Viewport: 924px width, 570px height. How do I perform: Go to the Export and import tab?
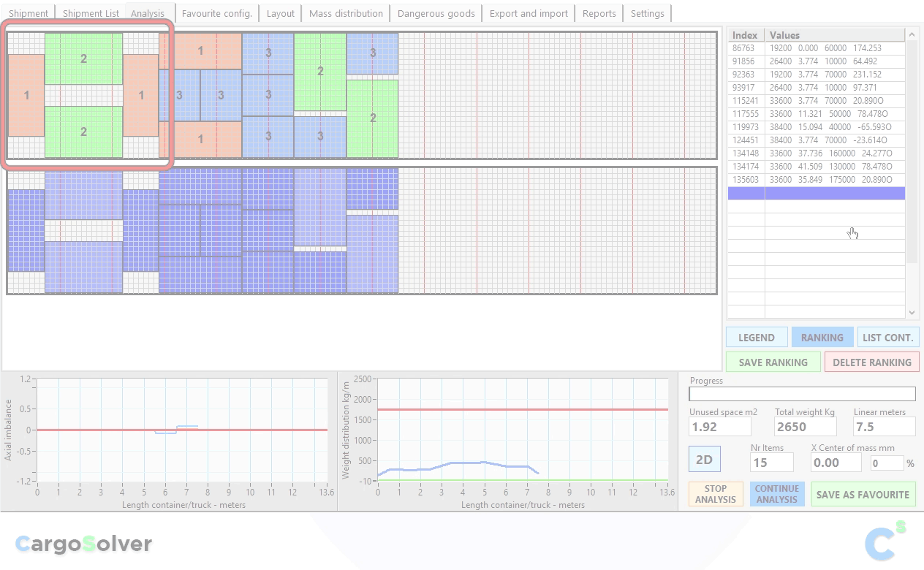click(529, 13)
